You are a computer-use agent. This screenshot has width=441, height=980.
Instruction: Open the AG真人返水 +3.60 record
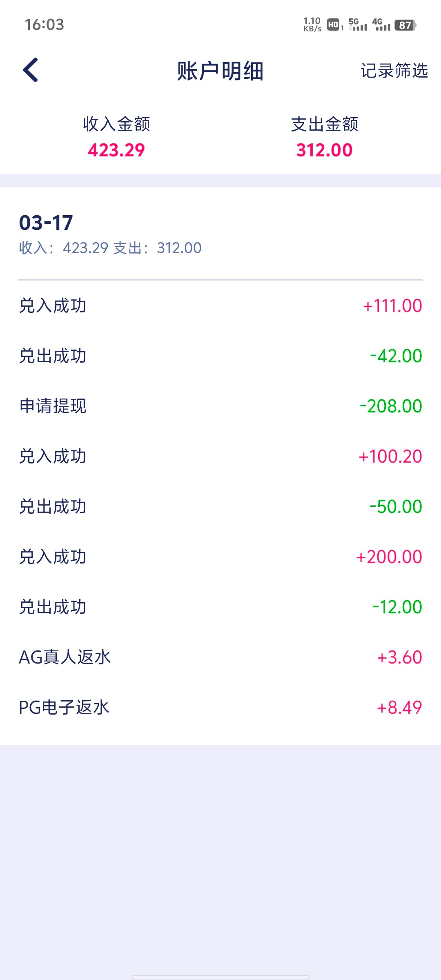click(x=220, y=657)
